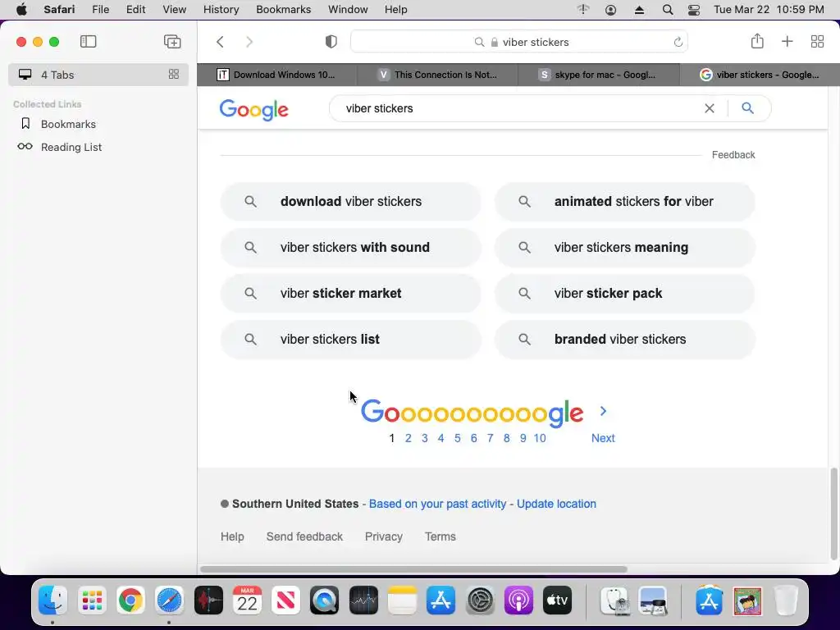The image size is (840, 630).
Task: Toggle the Safari sidebar button
Action: click(x=88, y=42)
